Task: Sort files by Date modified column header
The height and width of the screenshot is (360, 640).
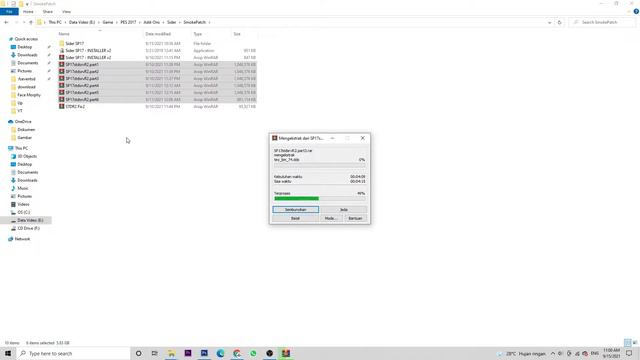Action: (x=158, y=34)
